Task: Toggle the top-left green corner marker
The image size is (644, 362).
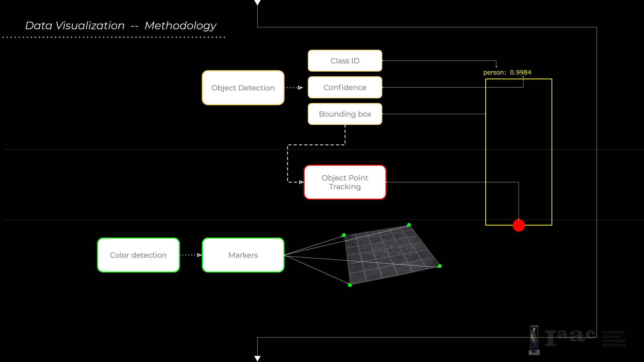Action: [x=343, y=235]
